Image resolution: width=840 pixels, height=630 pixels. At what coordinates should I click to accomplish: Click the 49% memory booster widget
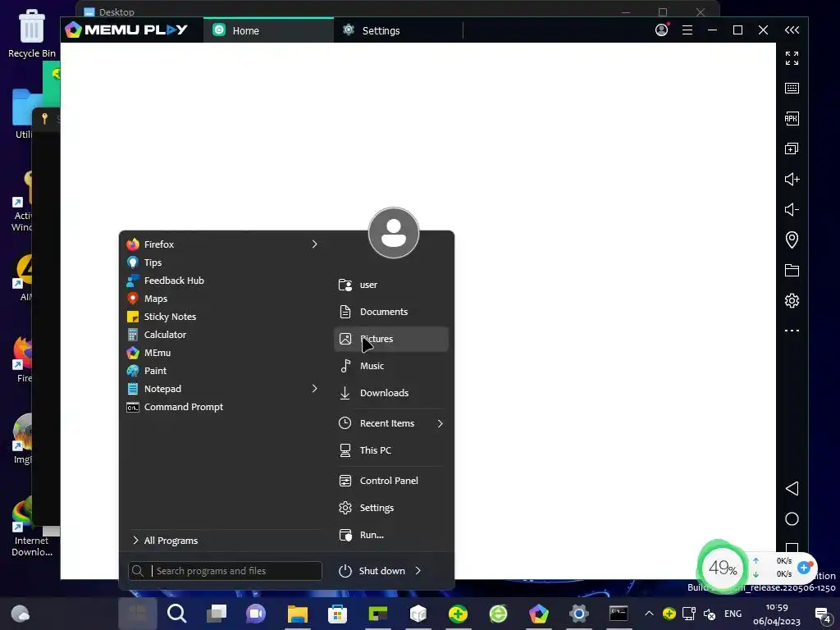pyautogui.click(x=722, y=568)
